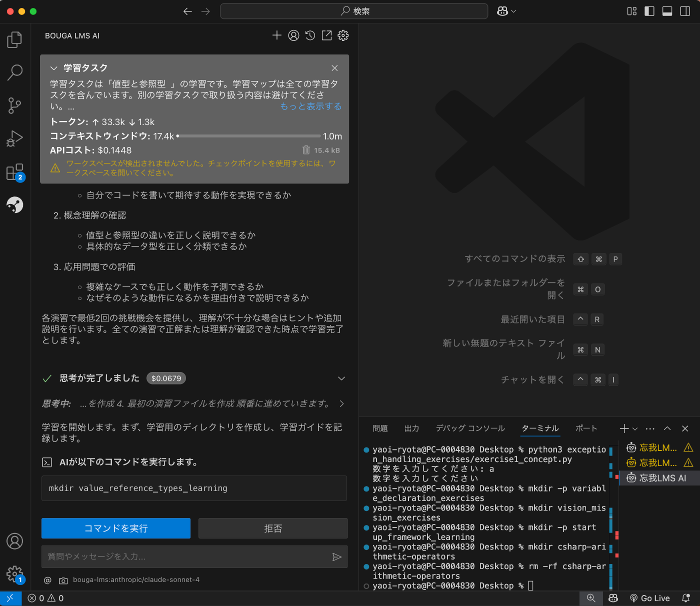Open the Explorer view in activity bar
The image size is (700, 606).
[x=15, y=39]
